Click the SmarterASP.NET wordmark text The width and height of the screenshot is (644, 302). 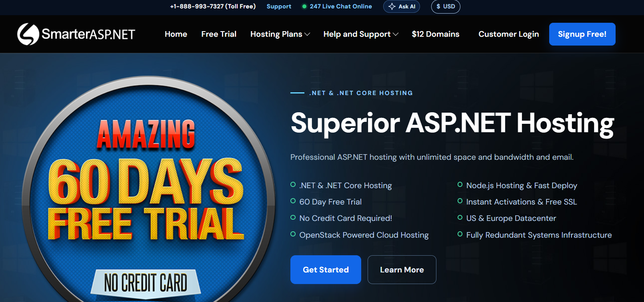pos(88,34)
